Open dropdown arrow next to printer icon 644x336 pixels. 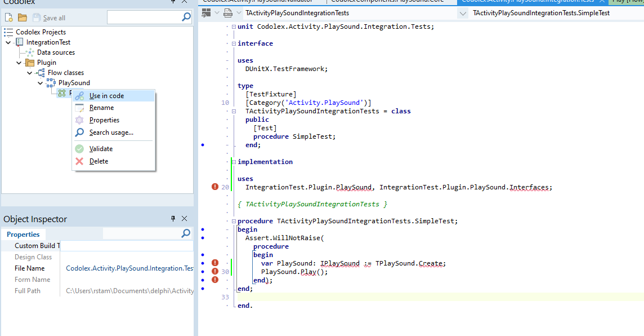tap(239, 13)
